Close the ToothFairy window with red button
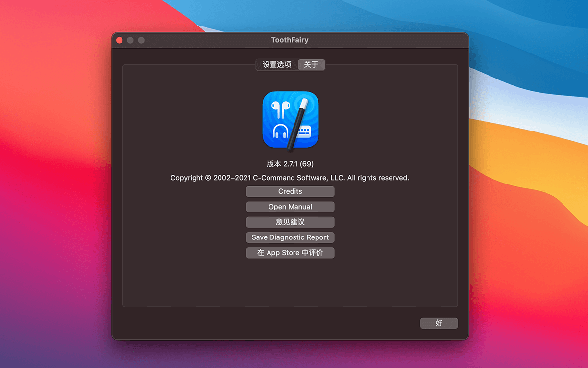The image size is (588, 368). pyautogui.click(x=119, y=40)
